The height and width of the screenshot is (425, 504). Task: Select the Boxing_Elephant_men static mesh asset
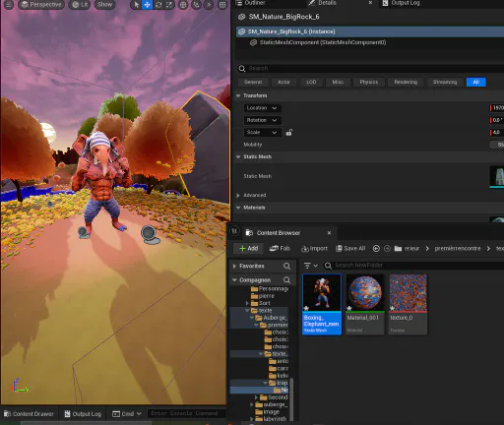[322, 304]
